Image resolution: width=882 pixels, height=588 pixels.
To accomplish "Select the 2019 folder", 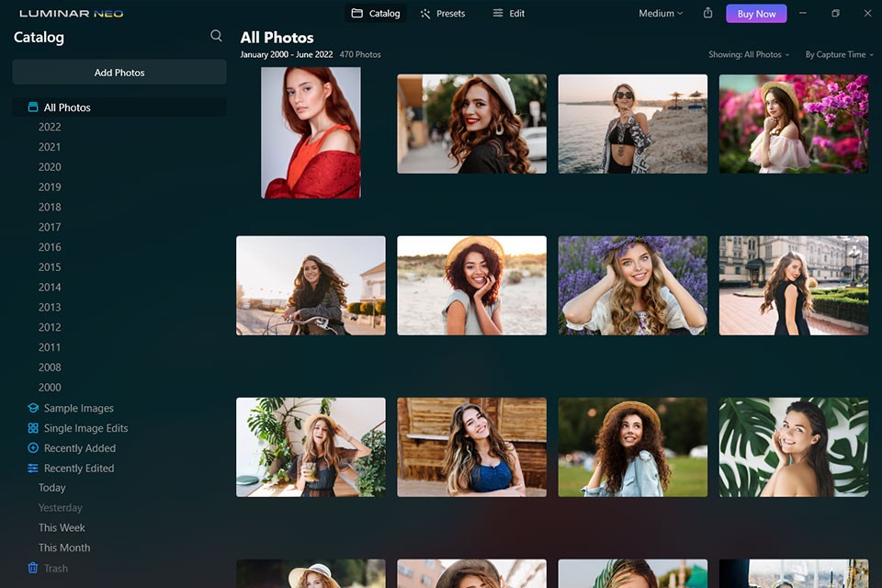I will [x=50, y=187].
